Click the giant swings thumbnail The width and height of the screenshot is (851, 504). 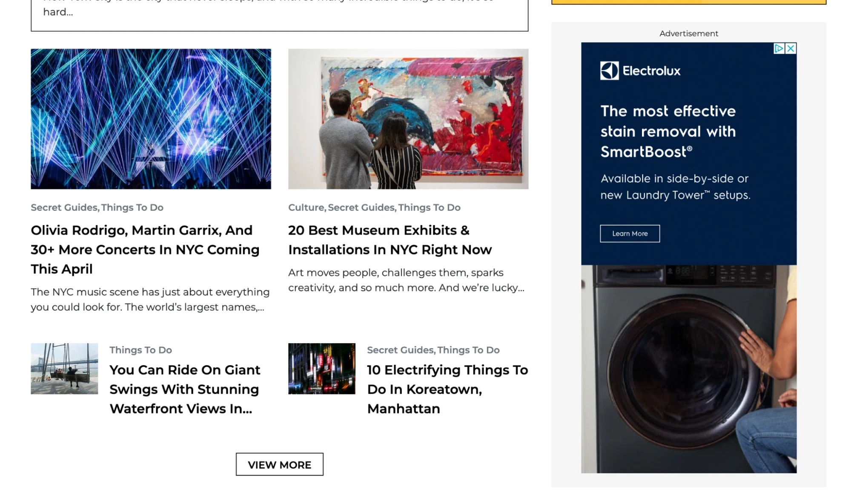coord(64,369)
